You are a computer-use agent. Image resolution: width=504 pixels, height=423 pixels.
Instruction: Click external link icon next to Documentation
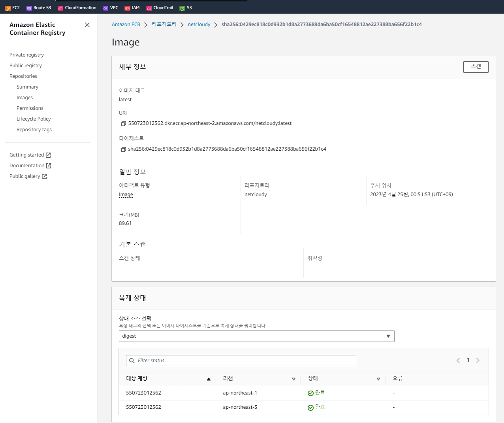pyautogui.click(x=49, y=166)
